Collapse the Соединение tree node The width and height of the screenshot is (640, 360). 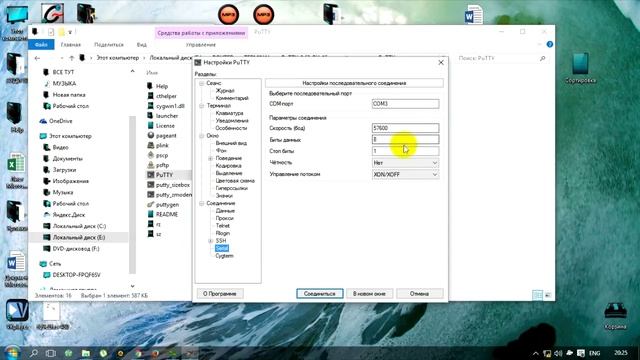pyautogui.click(x=202, y=203)
